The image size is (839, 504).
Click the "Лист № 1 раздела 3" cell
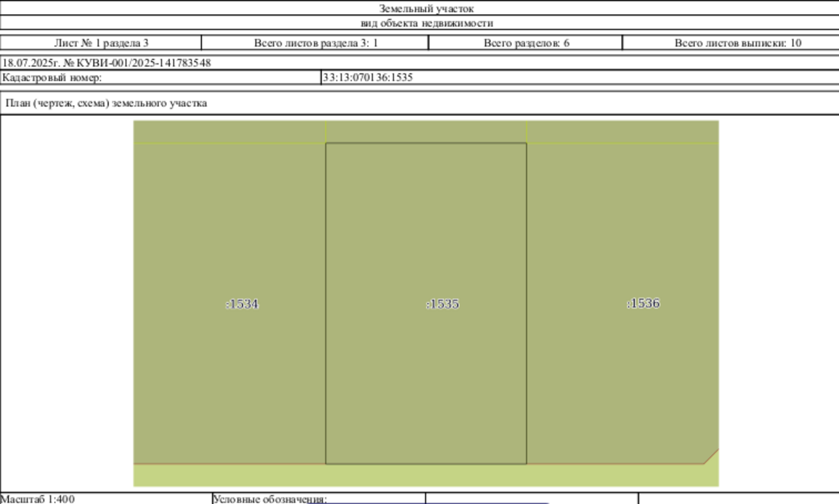(x=101, y=43)
